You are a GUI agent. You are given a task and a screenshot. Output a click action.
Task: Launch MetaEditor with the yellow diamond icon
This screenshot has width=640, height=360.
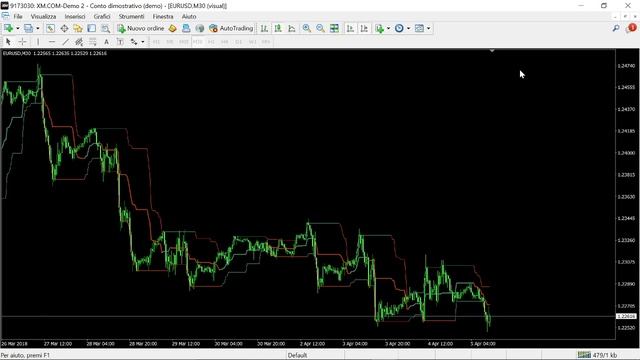173,28
